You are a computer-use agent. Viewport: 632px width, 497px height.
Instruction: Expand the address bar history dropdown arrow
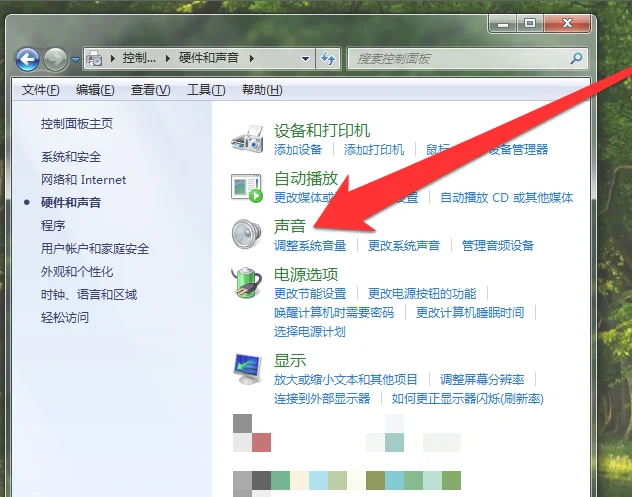[306, 60]
